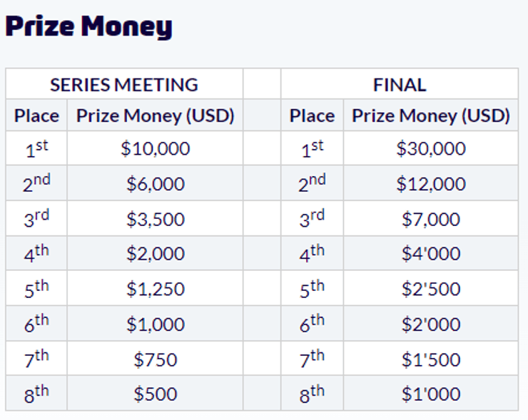Click the Final Place column header

tap(312, 116)
